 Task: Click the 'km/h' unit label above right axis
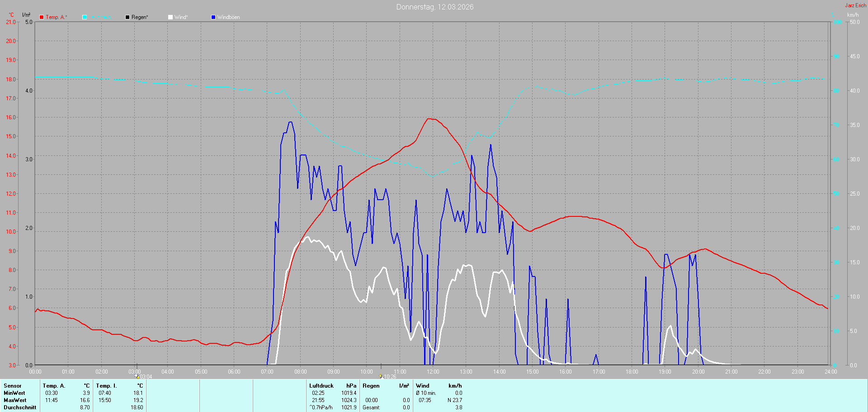[853, 15]
